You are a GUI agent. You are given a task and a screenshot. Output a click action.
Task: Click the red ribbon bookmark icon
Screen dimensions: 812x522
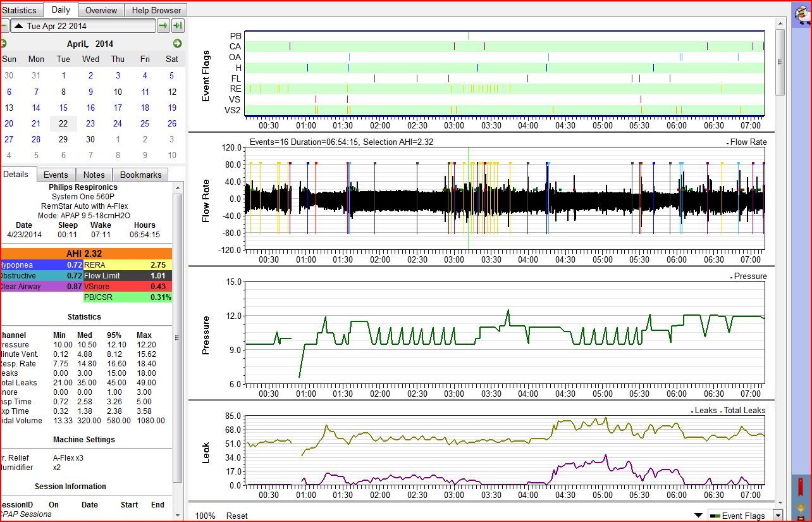click(800, 487)
